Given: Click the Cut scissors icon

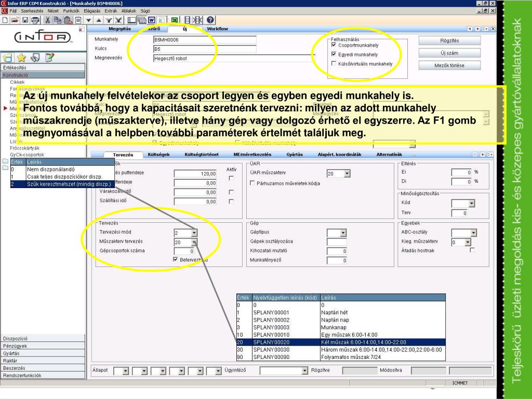Looking at the screenshot, I should [x=47, y=20].
